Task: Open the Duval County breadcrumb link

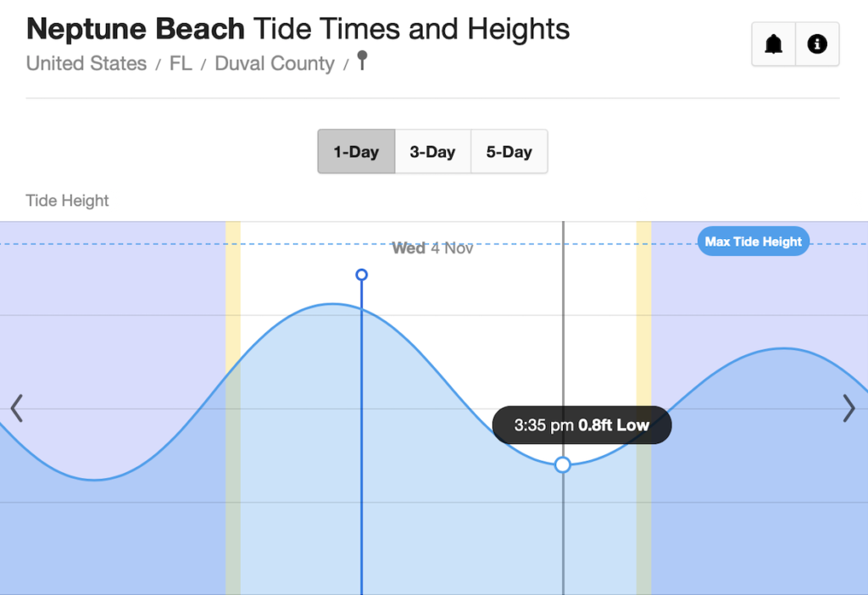Action: tap(275, 64)
